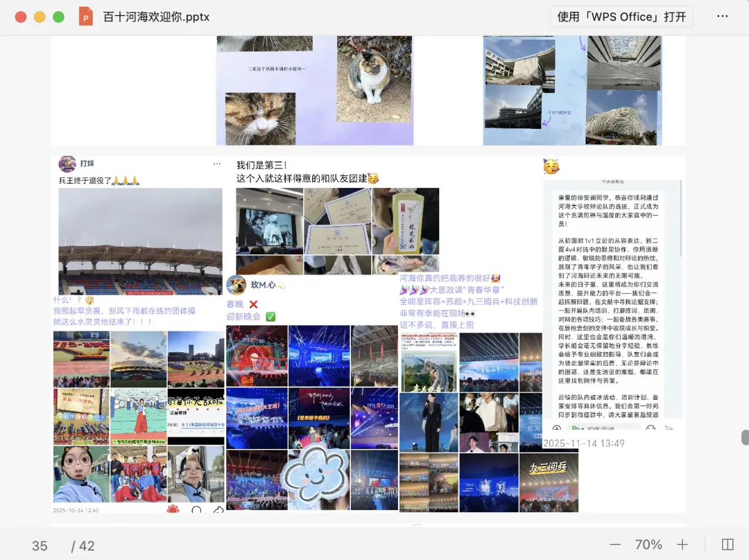Click the share arrow icon under 打烊 post
The image size is (749, 560).
click(218, 510)
